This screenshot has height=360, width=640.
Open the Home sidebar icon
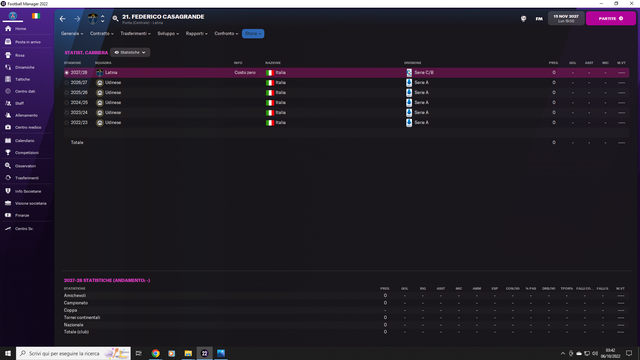pyautogui.click(x=8, y=29)
